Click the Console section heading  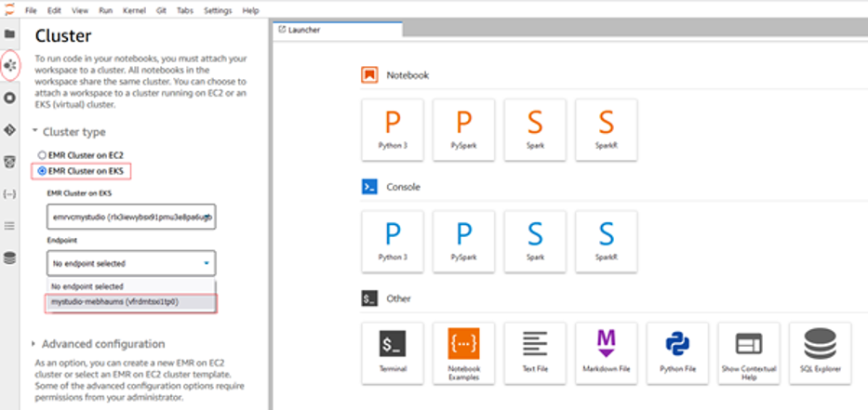(403, 187)
